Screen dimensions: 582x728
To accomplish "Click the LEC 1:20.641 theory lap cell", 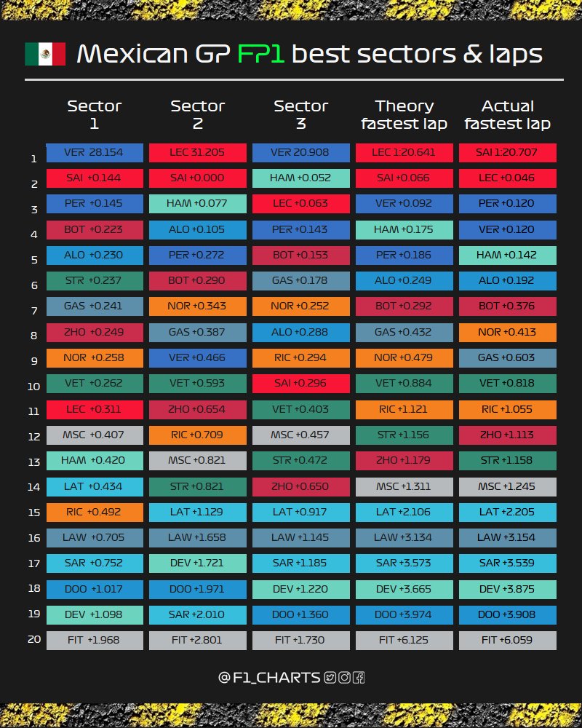I will [404, 153].
